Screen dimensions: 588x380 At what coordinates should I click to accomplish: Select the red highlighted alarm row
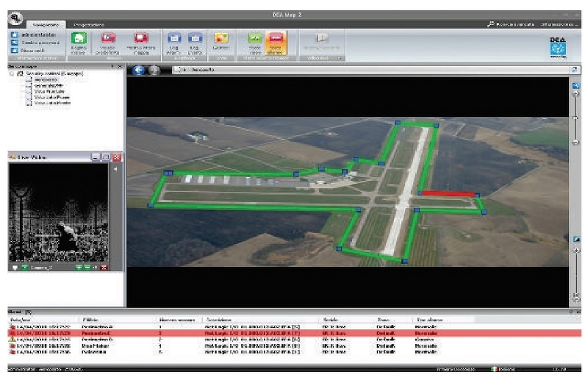(220, 333)
